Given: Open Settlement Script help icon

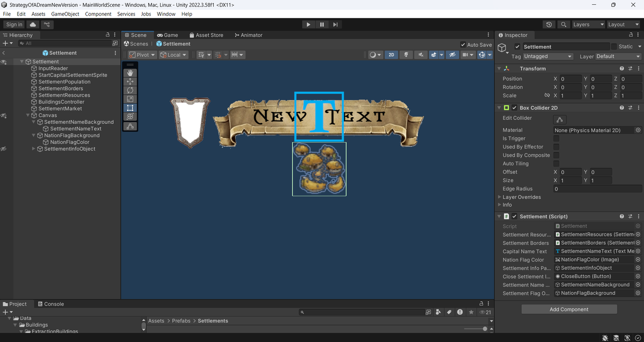Looking at the screenshot, I should click(622, 217).
